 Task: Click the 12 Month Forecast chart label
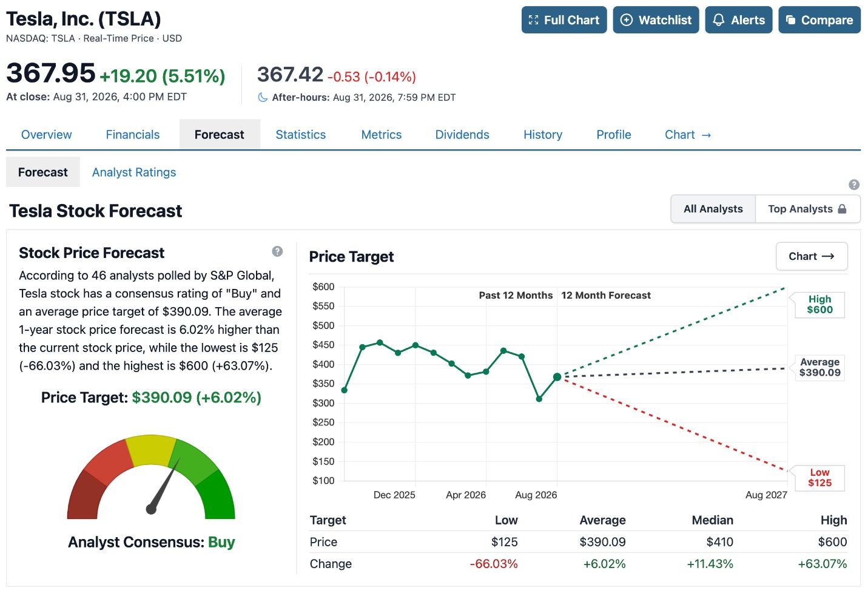606,295
